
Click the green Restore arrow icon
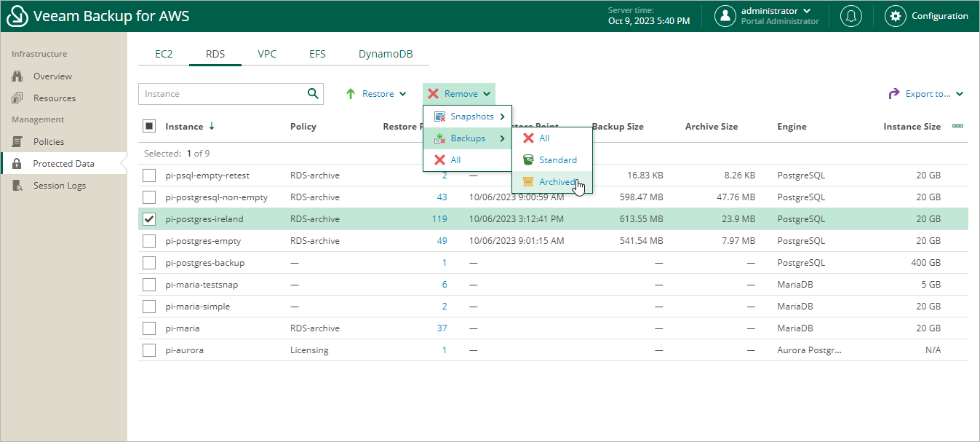(x=351, y=94)
